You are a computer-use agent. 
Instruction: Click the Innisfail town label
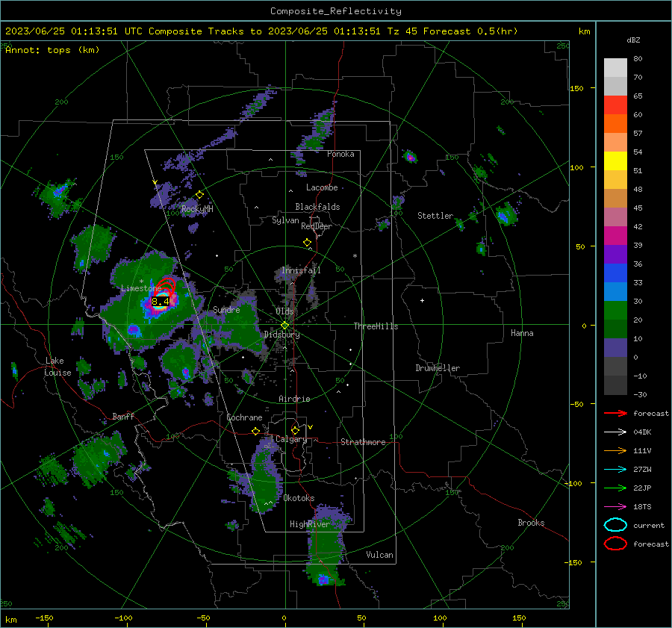point(301,270)
